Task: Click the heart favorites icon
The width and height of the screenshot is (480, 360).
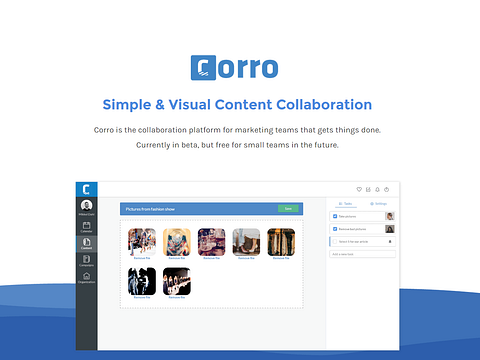Action: coord(359,189)
